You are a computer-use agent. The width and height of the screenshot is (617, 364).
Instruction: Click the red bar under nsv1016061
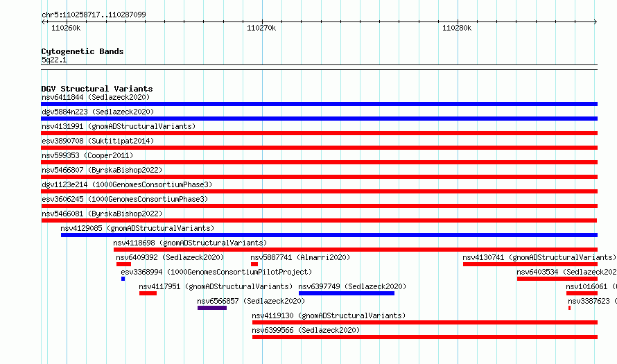582,293
